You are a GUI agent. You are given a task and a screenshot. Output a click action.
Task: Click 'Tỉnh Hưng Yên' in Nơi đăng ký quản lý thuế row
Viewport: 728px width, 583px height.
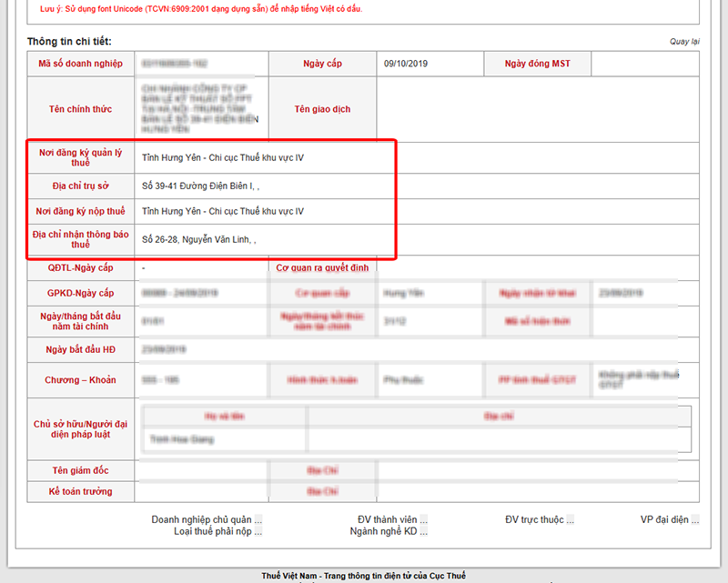tap(223, 157)
